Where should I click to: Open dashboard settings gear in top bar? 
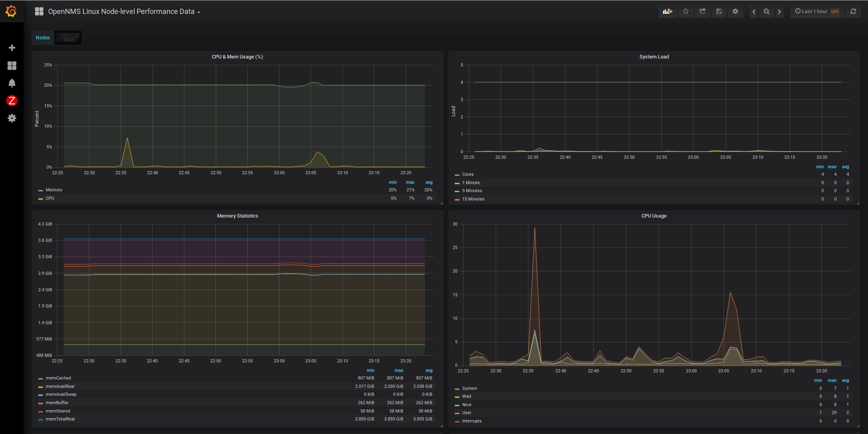click(x=735, y=12)
